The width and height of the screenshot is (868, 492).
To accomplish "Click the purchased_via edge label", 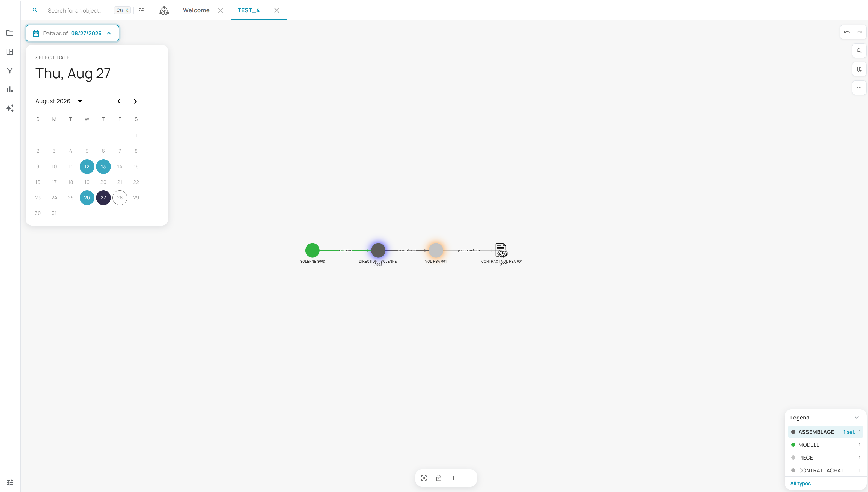I will pos(469,250).
